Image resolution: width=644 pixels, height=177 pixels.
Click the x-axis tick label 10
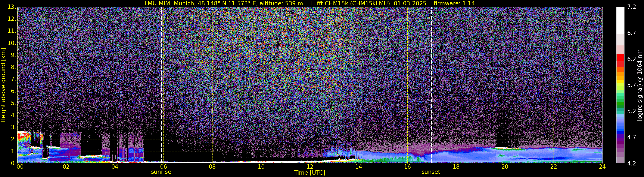point(261,167)
